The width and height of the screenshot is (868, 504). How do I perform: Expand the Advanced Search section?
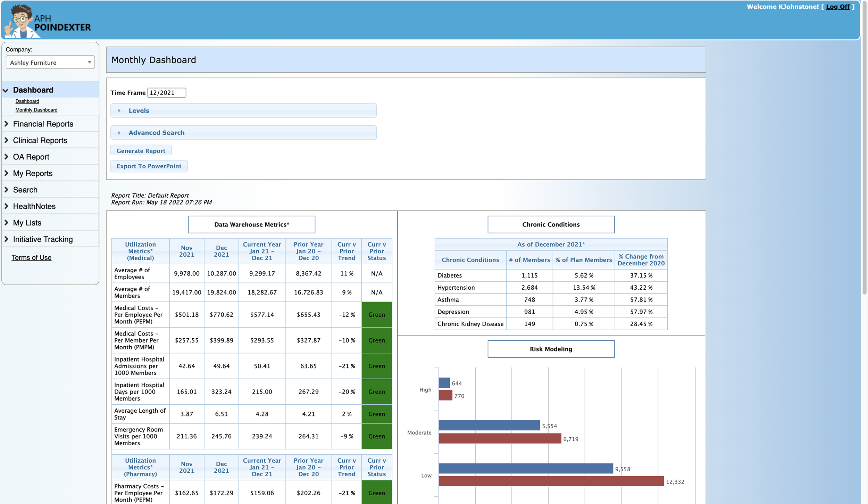(156, 133)
